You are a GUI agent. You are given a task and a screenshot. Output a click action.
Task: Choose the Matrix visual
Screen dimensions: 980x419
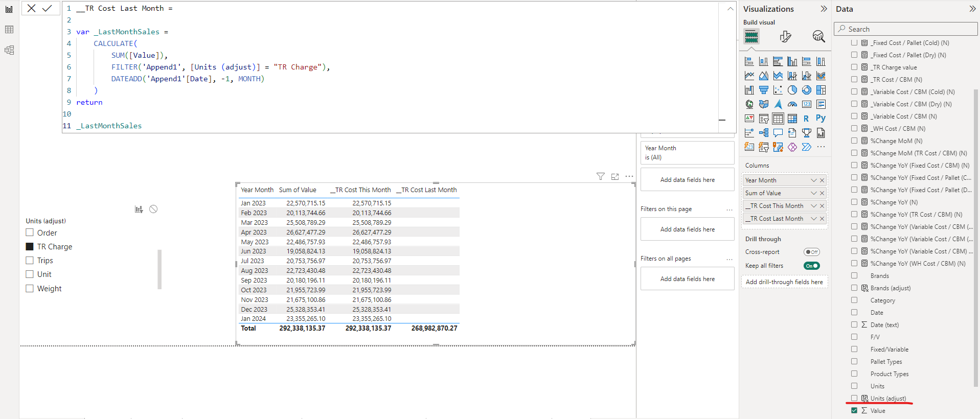(x=792, y=119)
